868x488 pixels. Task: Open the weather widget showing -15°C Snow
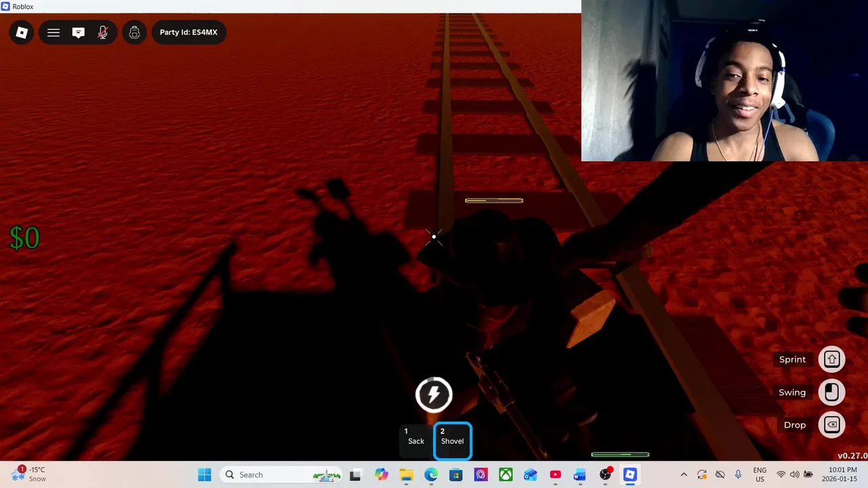pos(29,474)
